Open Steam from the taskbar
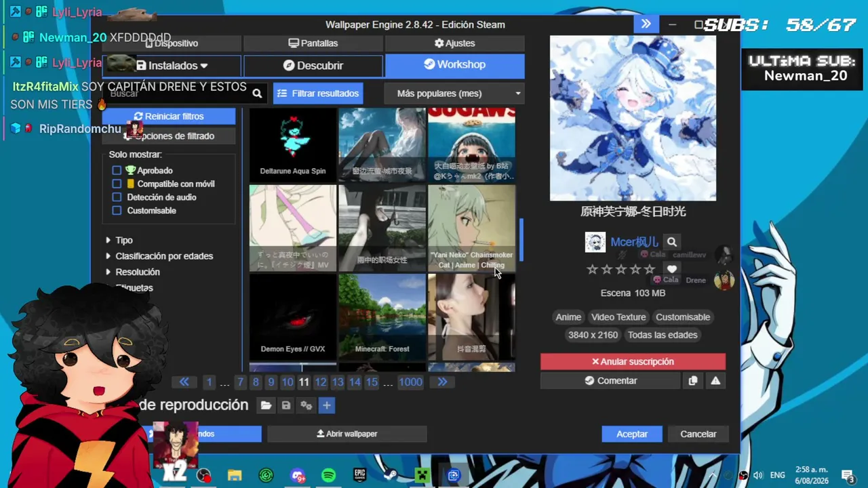Screen dimensions: 868x488 (391, 476)
